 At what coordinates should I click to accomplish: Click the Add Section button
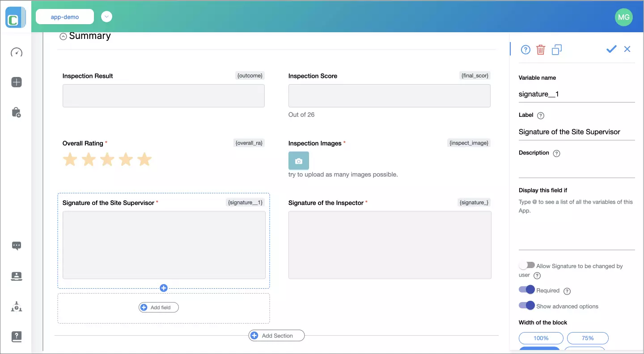pyautogui.click(x=276, y=335)
